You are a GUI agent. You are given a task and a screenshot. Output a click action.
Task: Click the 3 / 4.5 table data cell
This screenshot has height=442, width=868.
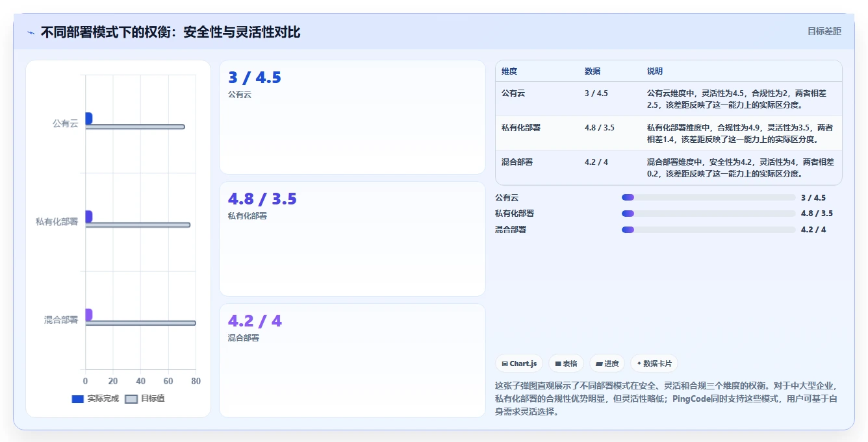tap(596, 93)
